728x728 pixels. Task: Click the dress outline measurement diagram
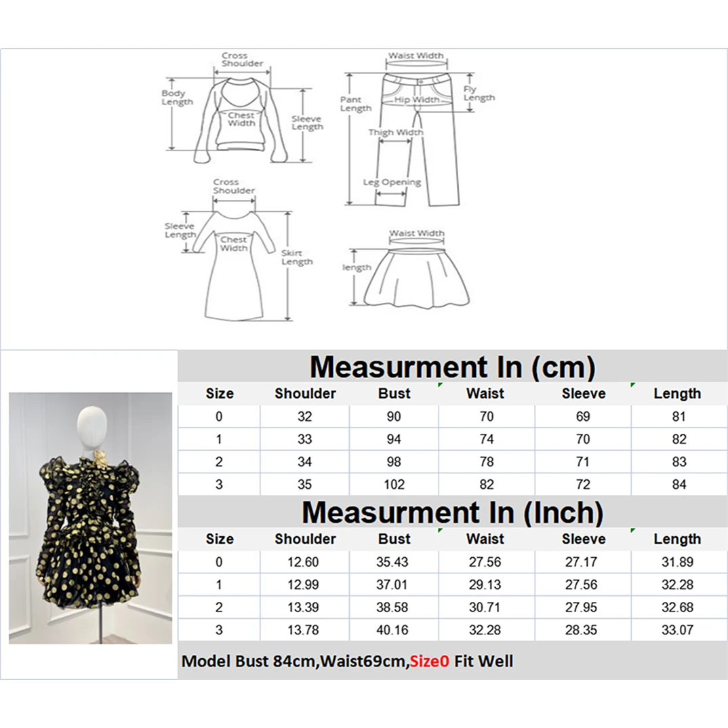pyautogui.click(x=234, y=265)
